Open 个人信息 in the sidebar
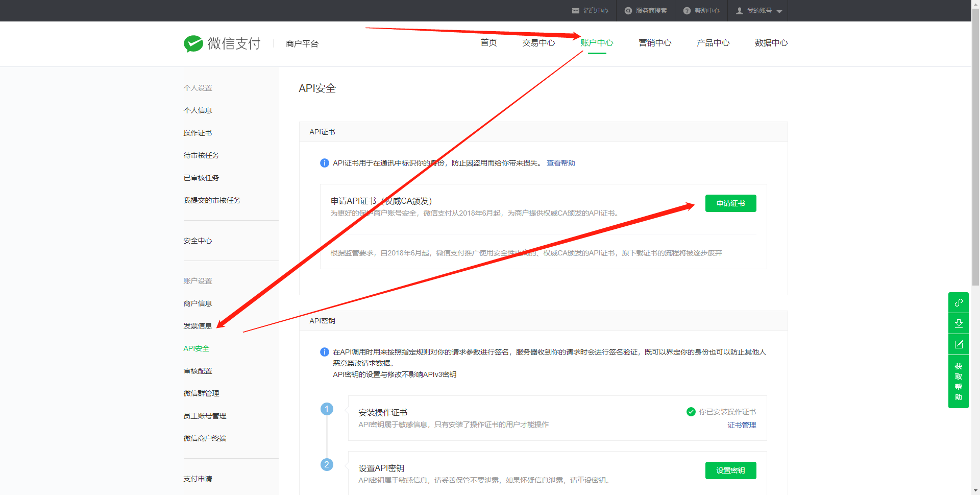This screenshot has height=495, width=980. pyautogui.click(x=198, y=110)
